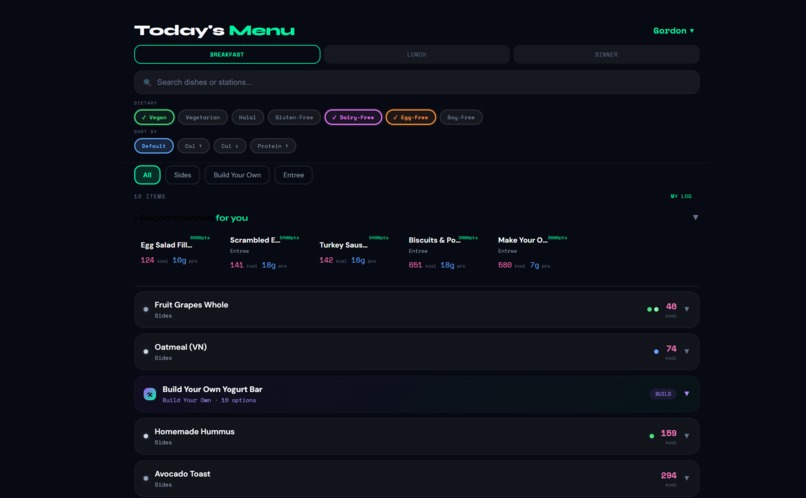
Task: Open the Turkey Saus... recommended card
Action: click(354, 252)
